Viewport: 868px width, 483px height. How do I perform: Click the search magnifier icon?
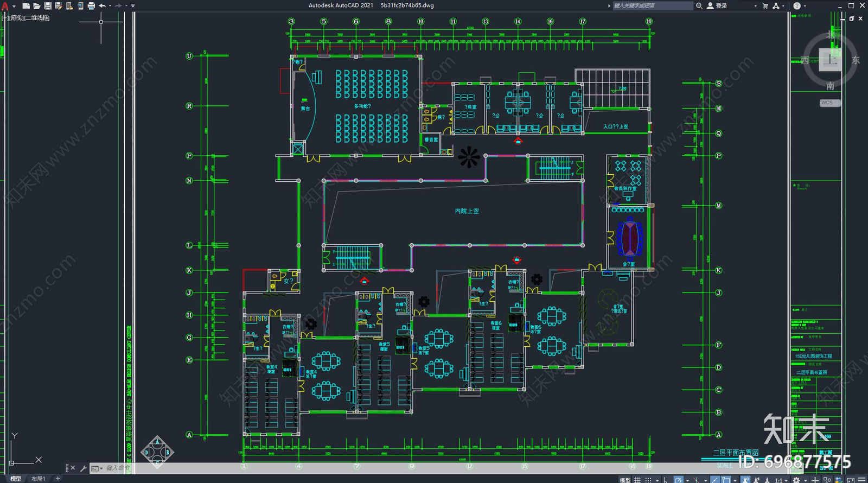[699, 5]
